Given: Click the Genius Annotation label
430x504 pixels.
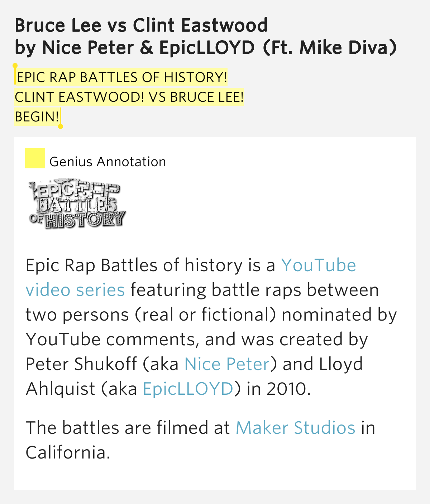Looking at the screenshot, I should point(108,162).
